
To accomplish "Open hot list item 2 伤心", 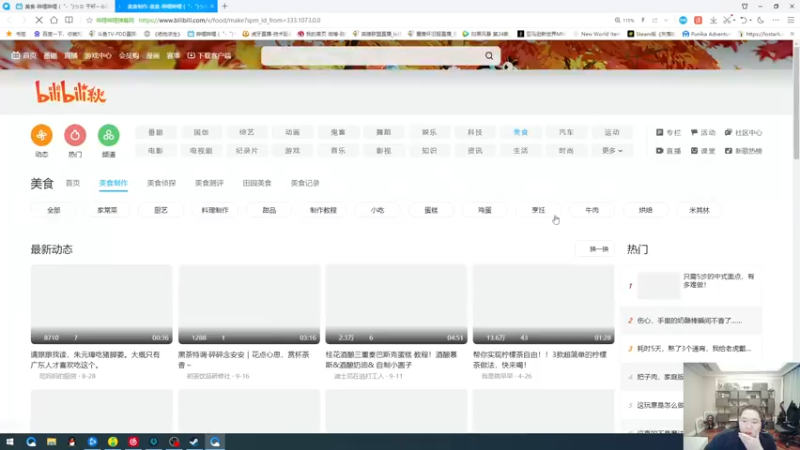I will pyautogui.click(x=689, y=320).
